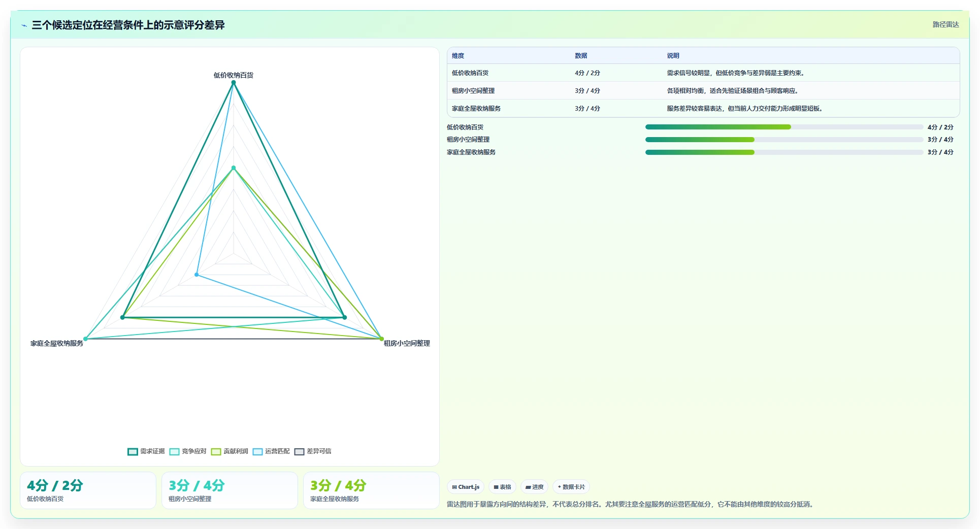980x529 pixels.
Task: Select the 低价收纳百货 table row cell
Action: click(470, 73)
